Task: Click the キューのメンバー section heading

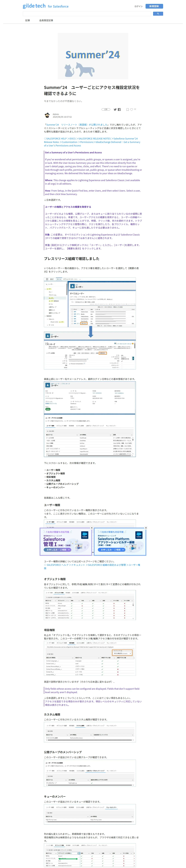Action: [x=55, y=797]
